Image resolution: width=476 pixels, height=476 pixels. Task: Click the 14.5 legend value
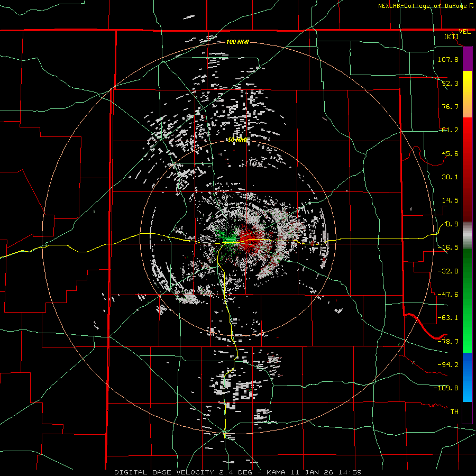point(450,200)
